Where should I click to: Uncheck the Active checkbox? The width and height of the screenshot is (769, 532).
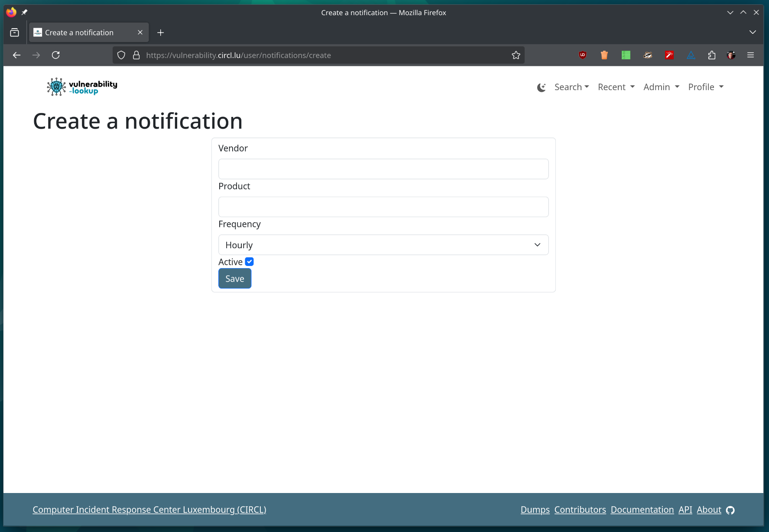[249, 262]
